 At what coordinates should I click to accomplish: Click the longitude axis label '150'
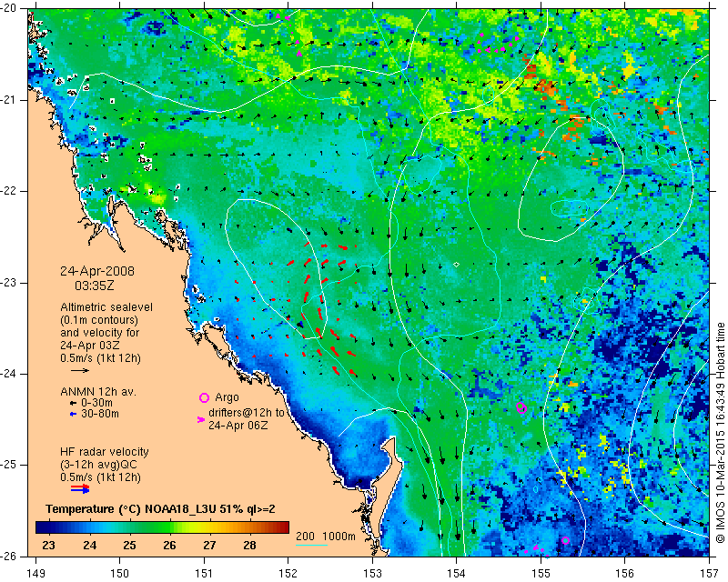[x=120, y=574]
